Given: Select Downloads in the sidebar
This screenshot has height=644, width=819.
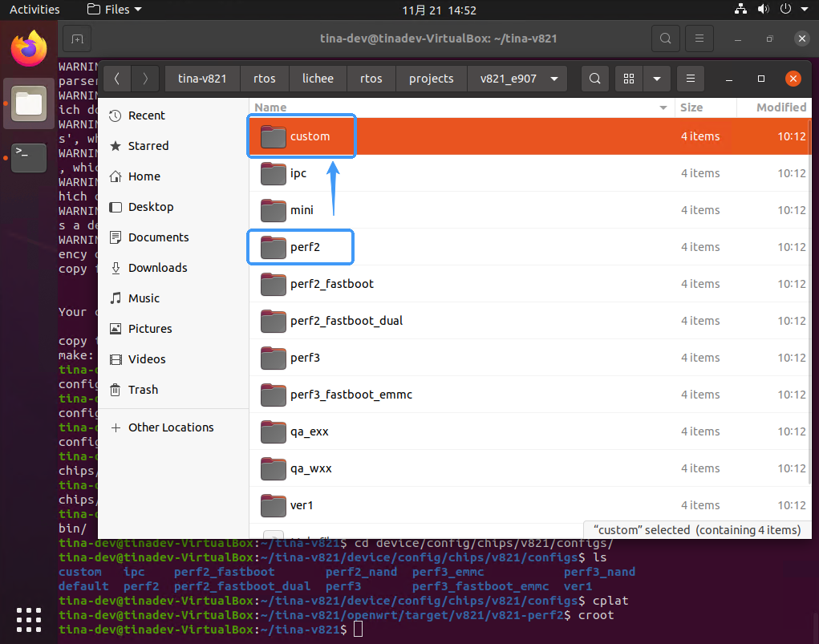Looking at the screenshot, I should (x=157, y=268).
